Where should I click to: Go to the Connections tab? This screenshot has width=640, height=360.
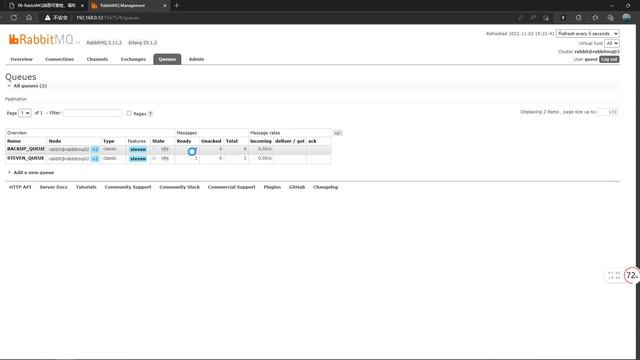(60, 59)
